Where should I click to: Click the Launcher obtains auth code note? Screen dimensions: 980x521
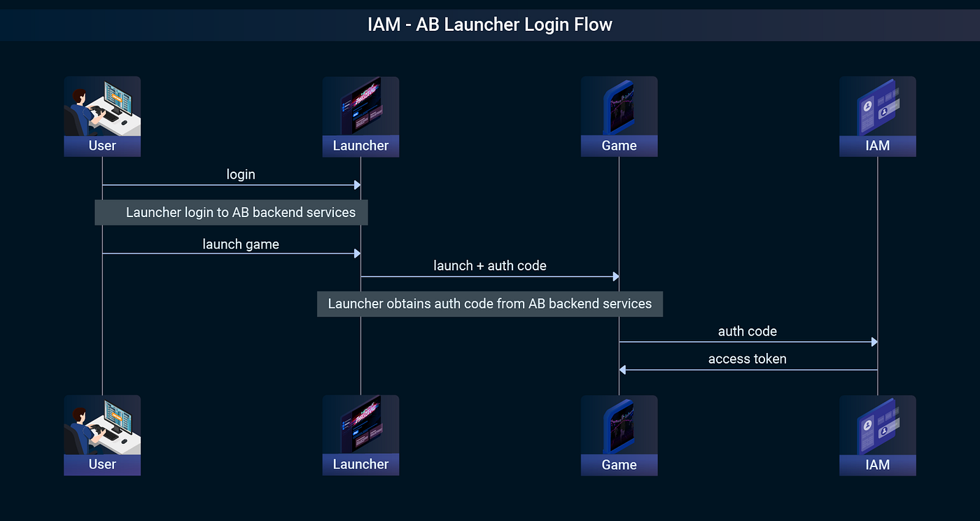(489, 303)
